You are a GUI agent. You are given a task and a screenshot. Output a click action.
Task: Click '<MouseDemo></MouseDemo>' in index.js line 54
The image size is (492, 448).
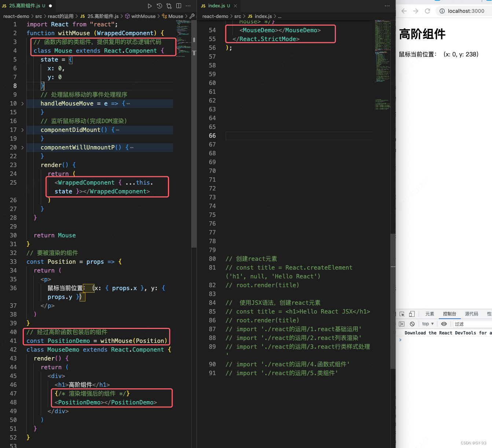tap(280, 30)
